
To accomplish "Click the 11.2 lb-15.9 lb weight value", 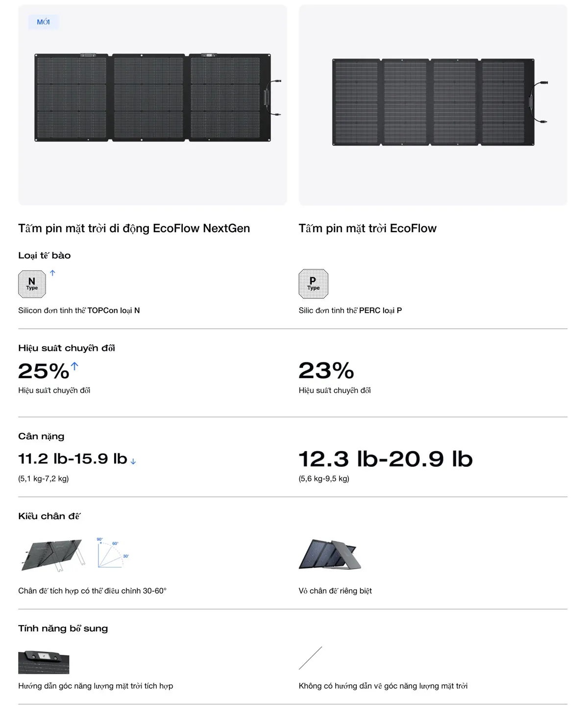I will [x=73, y=459].
